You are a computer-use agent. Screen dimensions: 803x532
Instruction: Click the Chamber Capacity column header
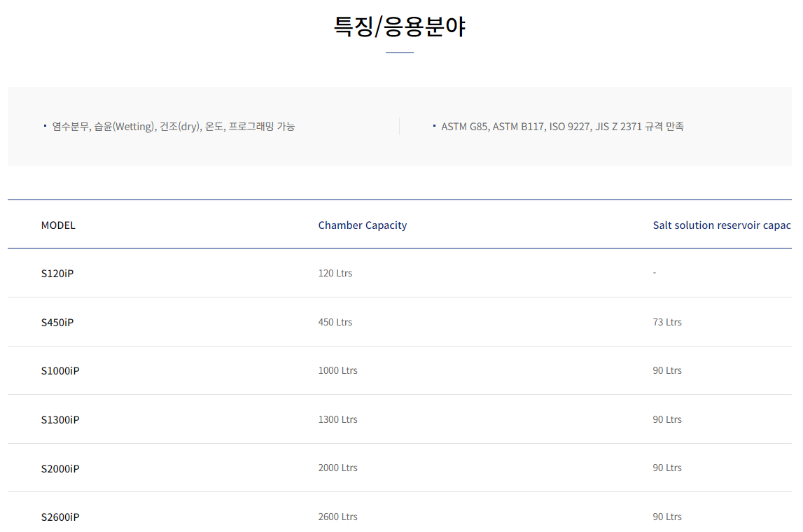coord(363,225)
